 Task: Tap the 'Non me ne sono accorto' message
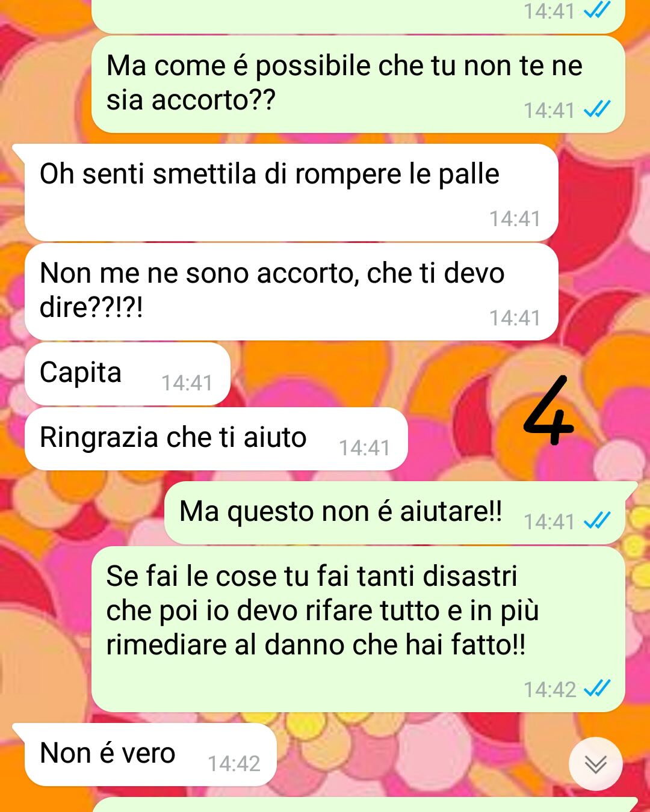(x=291, y=292)
